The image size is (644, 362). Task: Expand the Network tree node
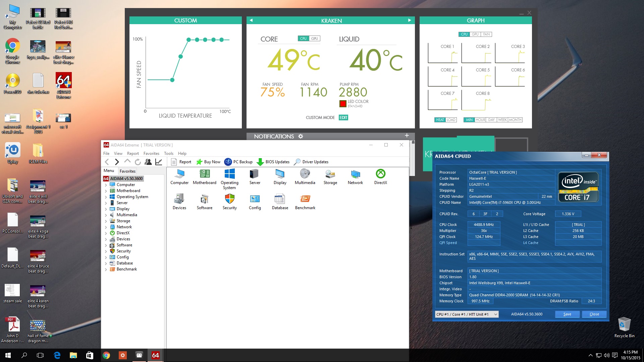pos(106,227)
